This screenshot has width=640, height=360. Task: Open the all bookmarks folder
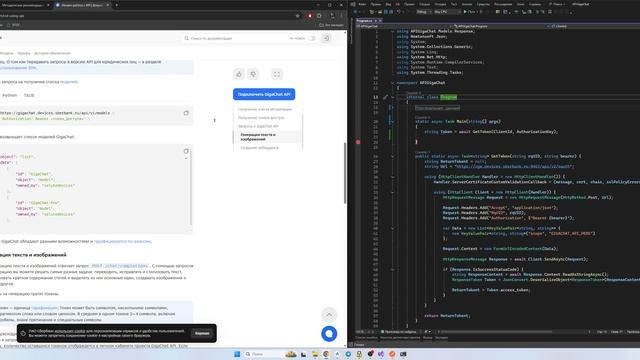pyautogui.click(x=331, y=25)
